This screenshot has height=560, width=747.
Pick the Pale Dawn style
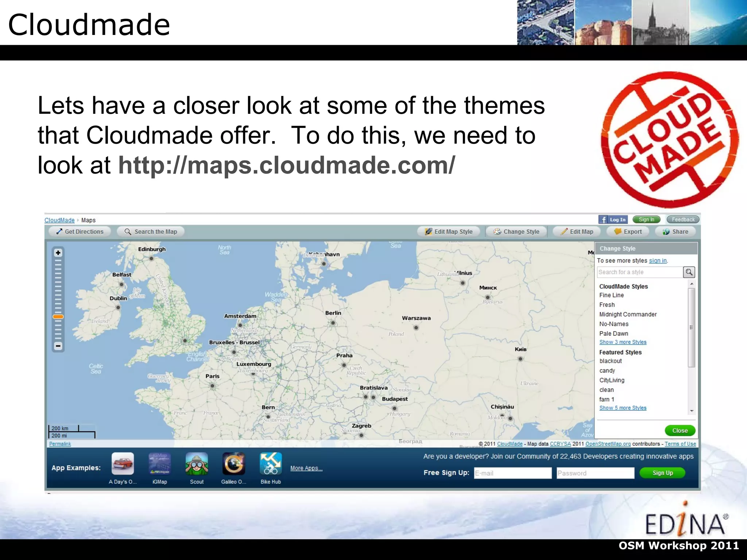tap(614, 334)
